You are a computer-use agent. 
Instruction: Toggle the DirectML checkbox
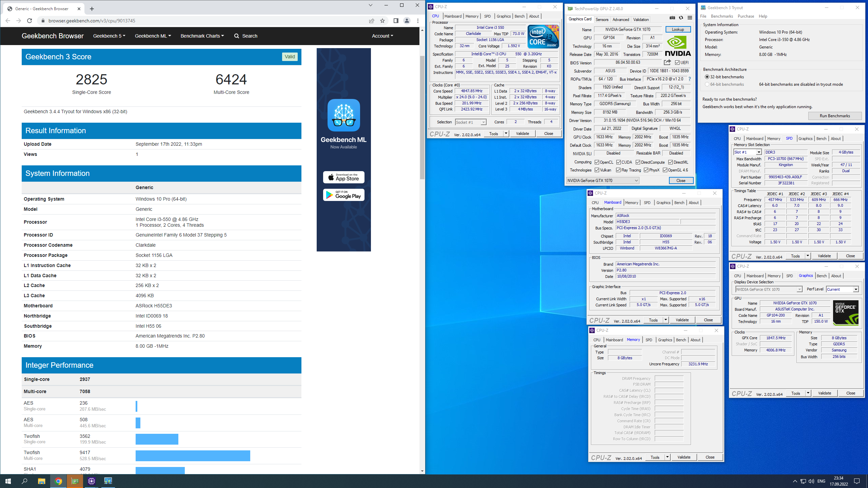click(670, 162)
